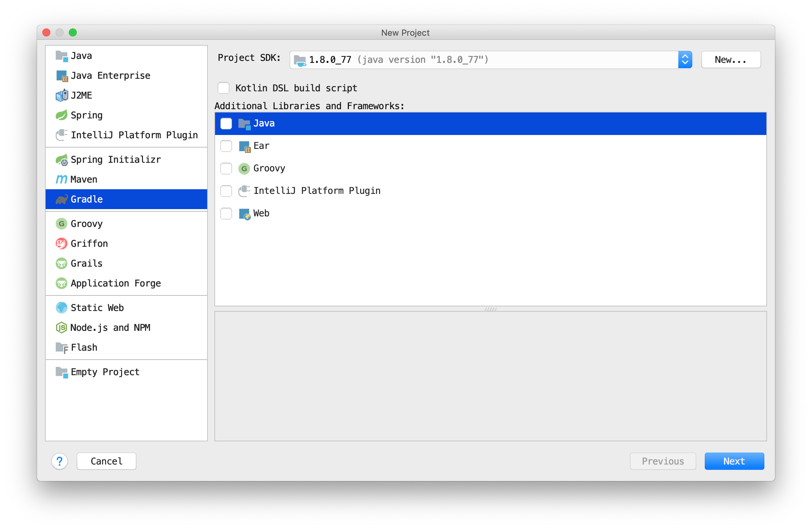
Task: Click the 'Web' framework label
Action: 261,213
